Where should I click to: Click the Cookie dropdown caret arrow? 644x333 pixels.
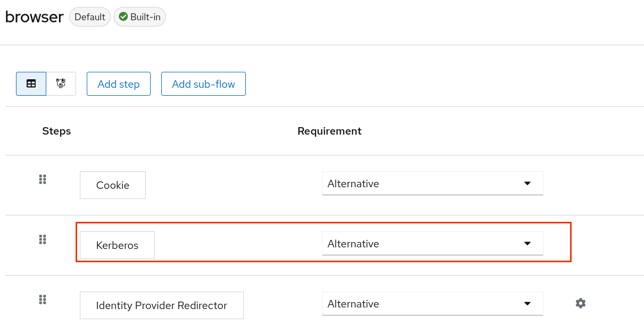coord(527,184)
